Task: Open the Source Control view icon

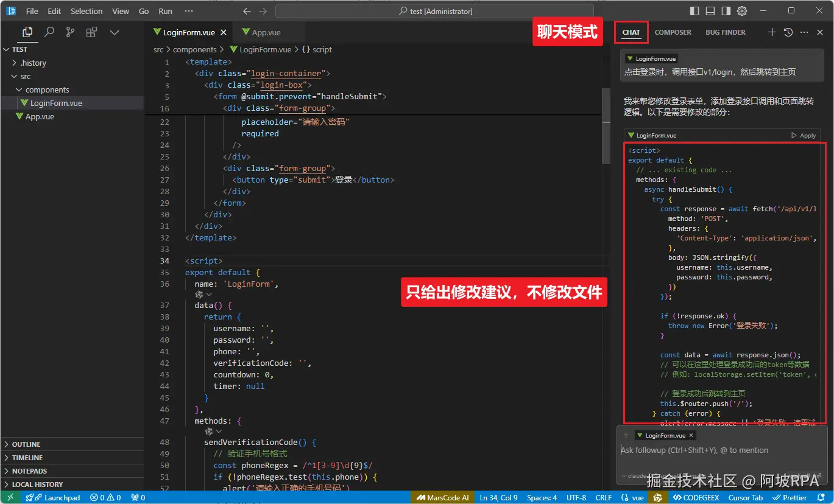Action: pos(71,32)
